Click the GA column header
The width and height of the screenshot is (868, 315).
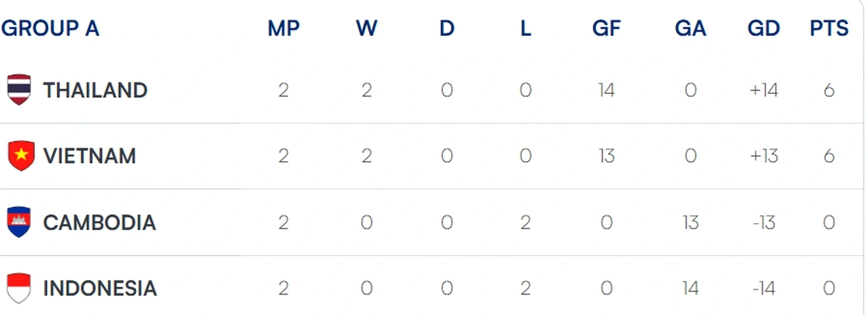click(x=691, y=29)
